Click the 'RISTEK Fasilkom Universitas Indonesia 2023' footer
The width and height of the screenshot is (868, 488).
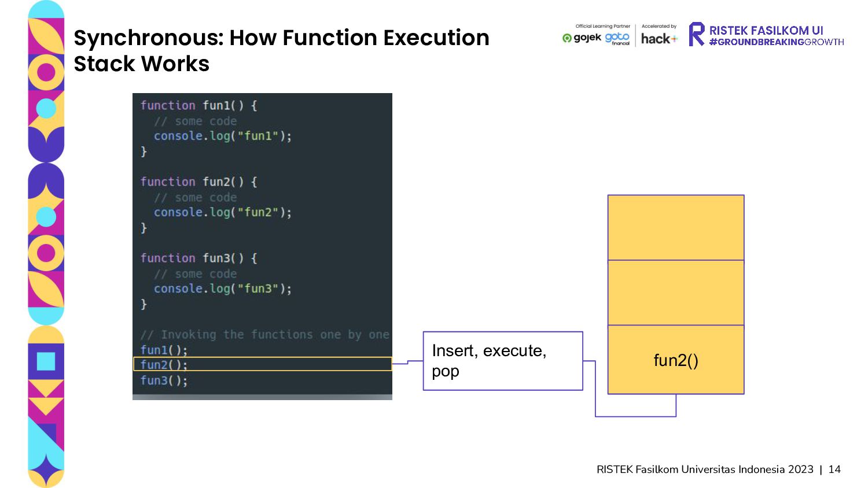point(705,469)
